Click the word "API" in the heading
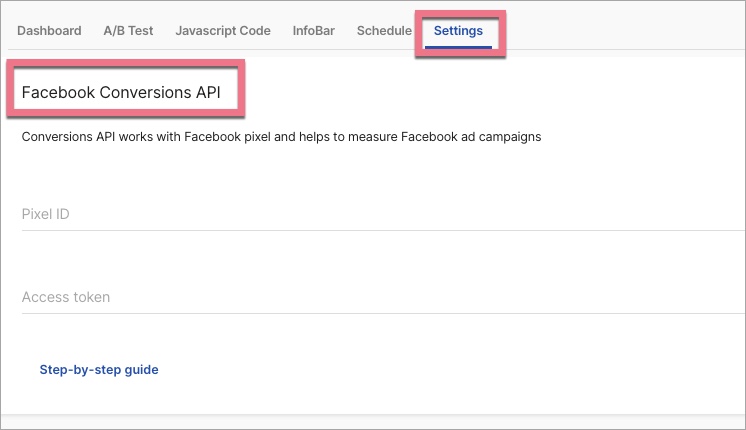Screen dimensions: 746x430 coord(220,92)
